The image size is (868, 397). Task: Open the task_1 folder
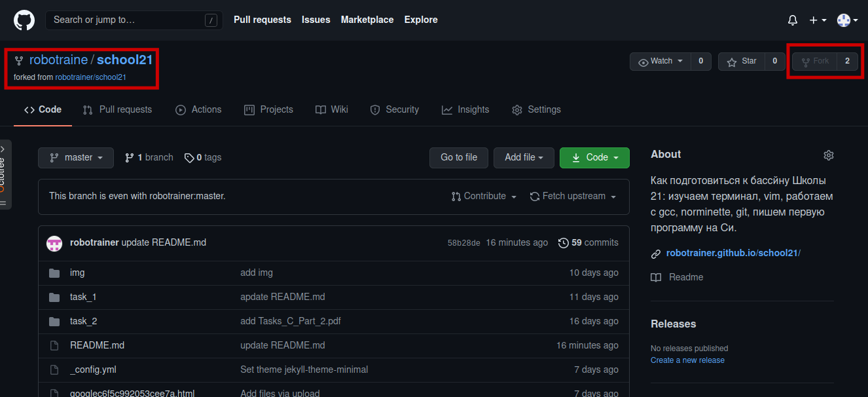tap(83, 297)
